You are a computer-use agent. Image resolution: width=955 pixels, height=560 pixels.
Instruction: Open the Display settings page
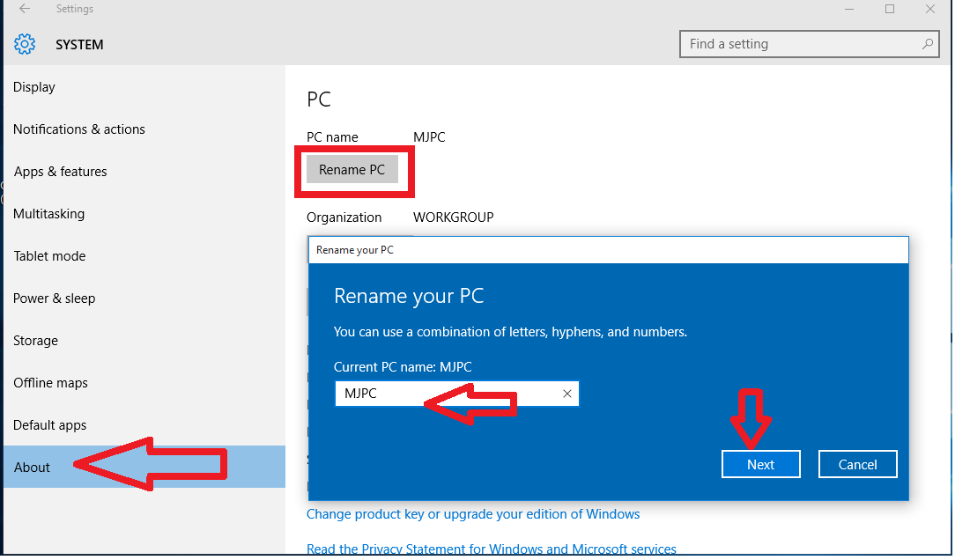point(34,86)
